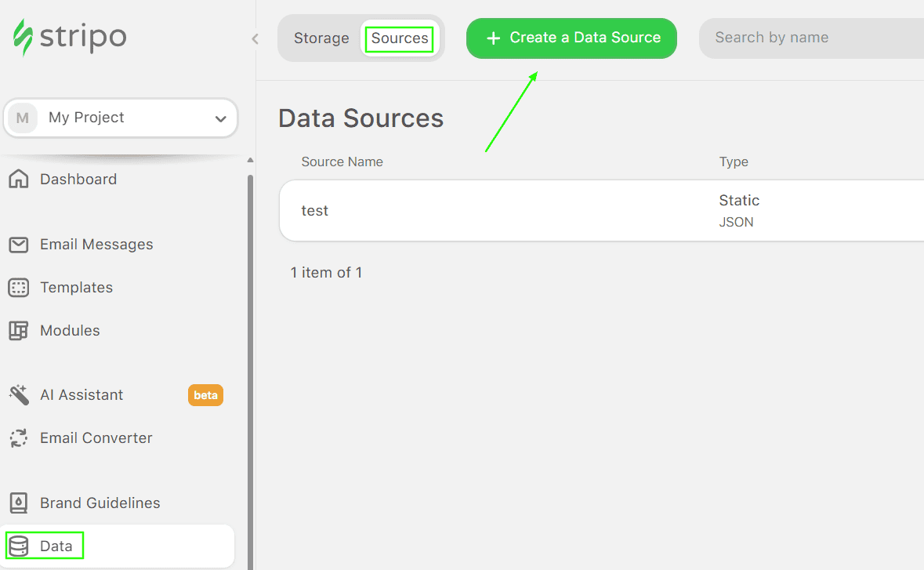Expand the My Project dropdown chevron
This screenshot has height=570, width=924.
pyautogui.click(x=220, y=118)
